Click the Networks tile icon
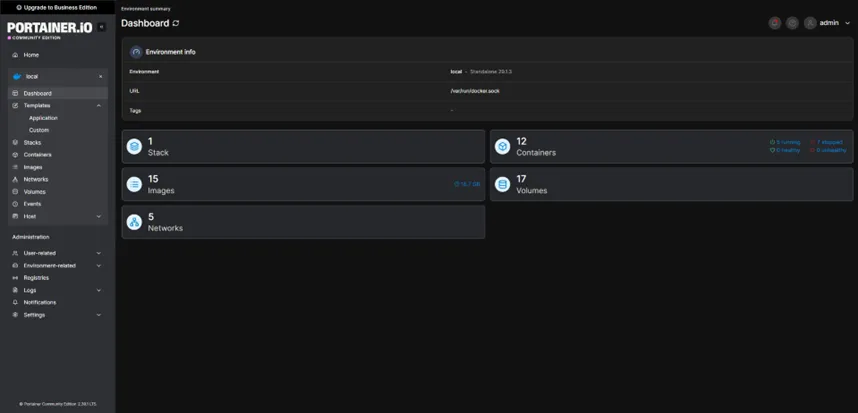 point(134,222)
